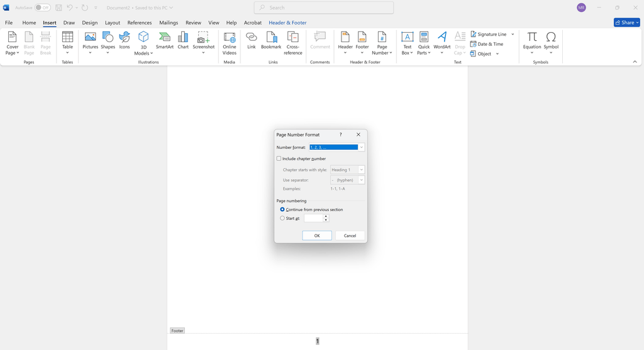
Task: Decrease the Start at spinner value
Action: pos(326,221)
